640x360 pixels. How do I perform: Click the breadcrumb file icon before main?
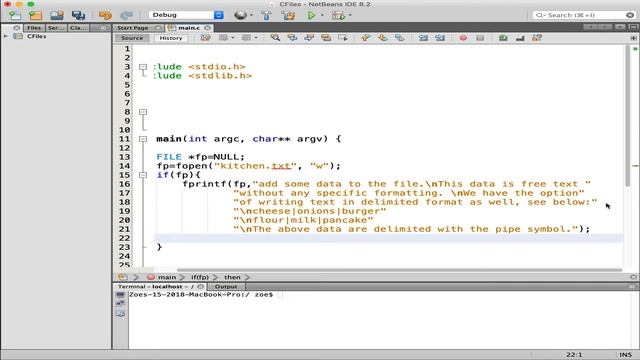tap(122, 277)
